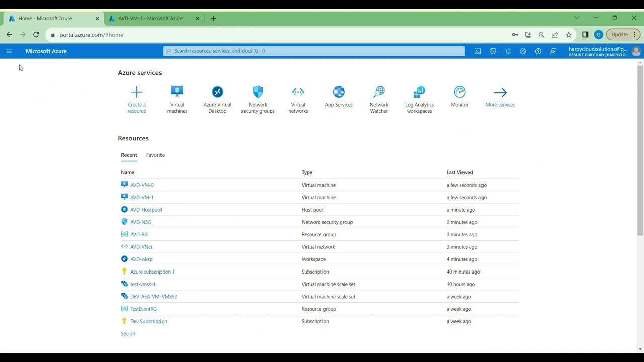The height and width of the screenshot is (362, 644).
Task: Close the AVD-VM-1 browser tab
Action: click(197, 19)
